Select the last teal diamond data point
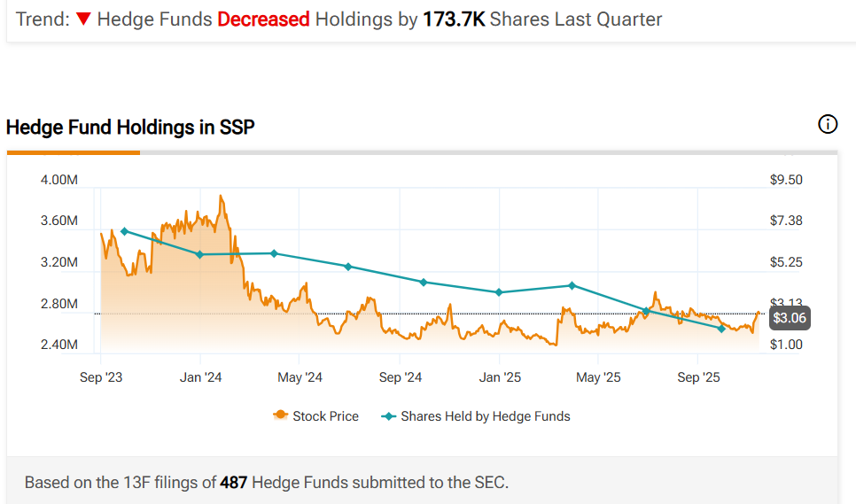The image size is (856, 504). 721,329
